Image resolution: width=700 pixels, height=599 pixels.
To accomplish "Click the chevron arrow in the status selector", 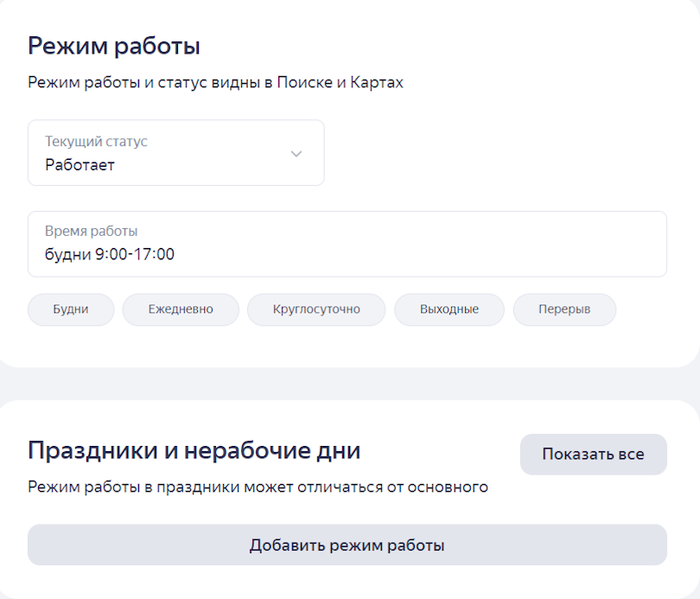I will click(x=296, y=153).
